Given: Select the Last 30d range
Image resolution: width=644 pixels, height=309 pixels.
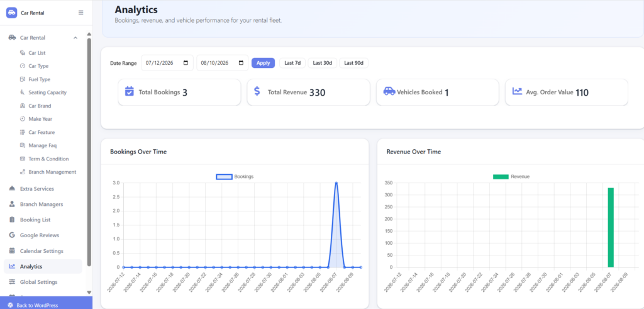Looking at the screenshot, I should pyautogui.click(x=323, y=63).
